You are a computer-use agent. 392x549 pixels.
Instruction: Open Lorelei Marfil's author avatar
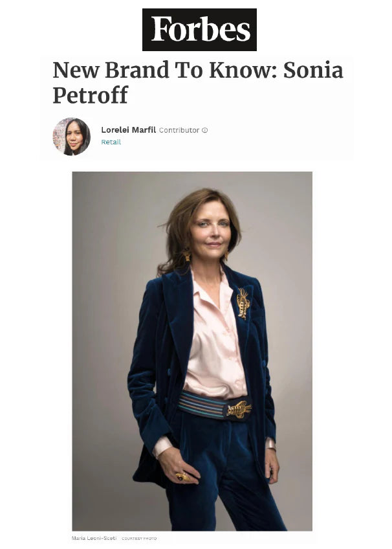72,137
